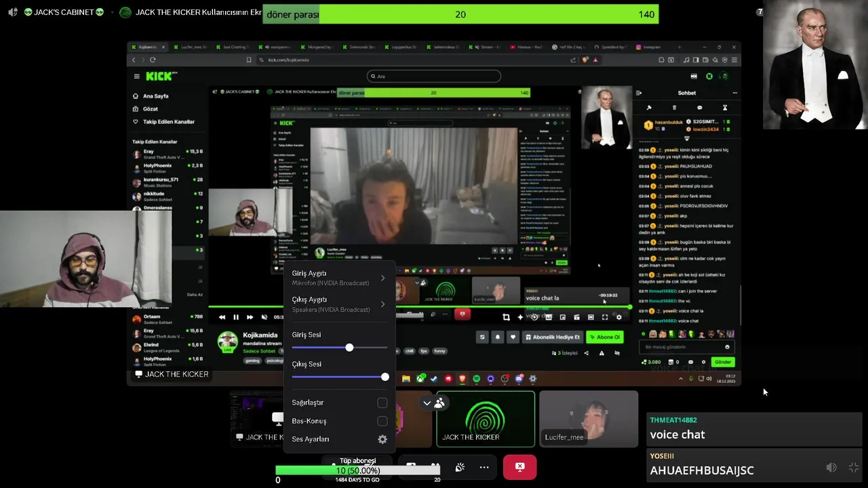Open Ortaam channel in sidebar
This screenshot has width=868, height=488.
[x=168, y=319]
